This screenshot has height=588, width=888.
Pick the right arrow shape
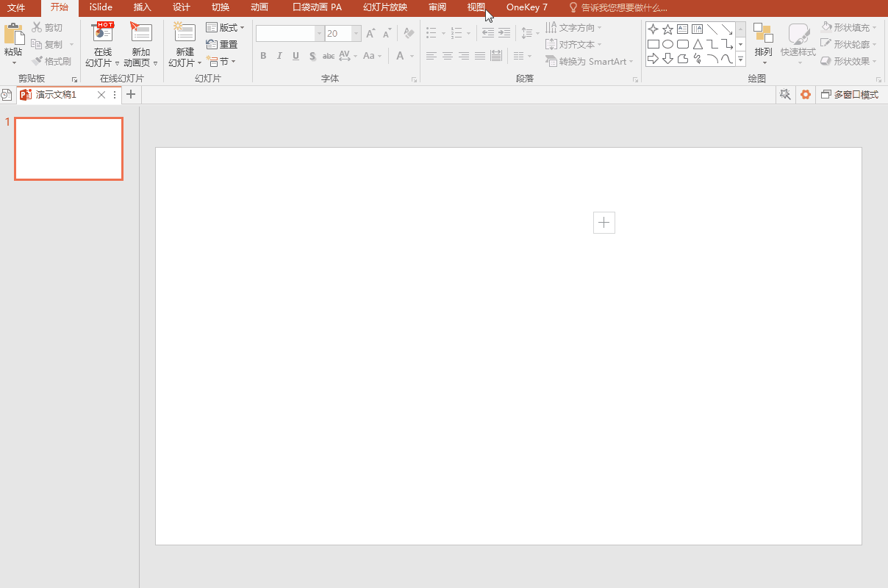coord(653,59)
